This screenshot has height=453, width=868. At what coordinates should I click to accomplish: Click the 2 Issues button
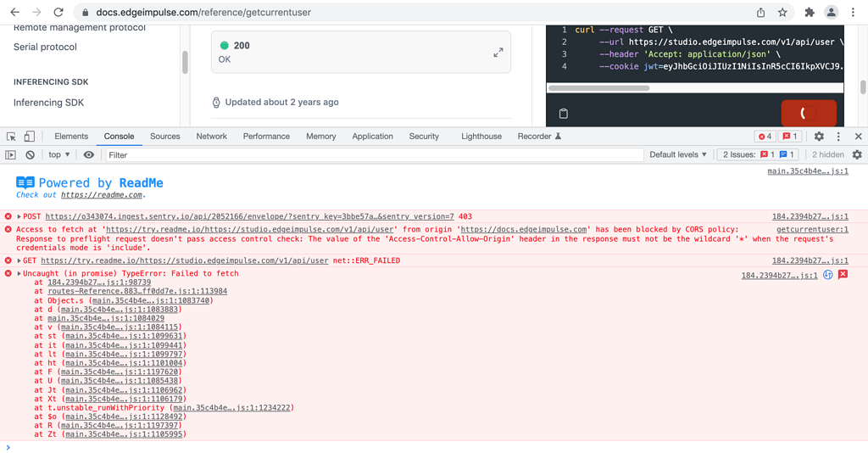coord(757,155)
